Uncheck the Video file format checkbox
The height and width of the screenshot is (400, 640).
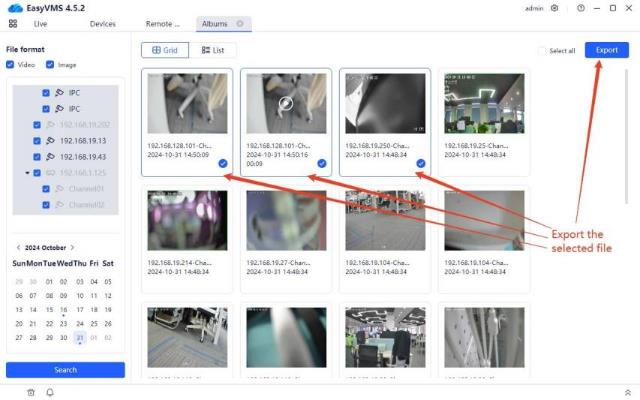(10, 65)
